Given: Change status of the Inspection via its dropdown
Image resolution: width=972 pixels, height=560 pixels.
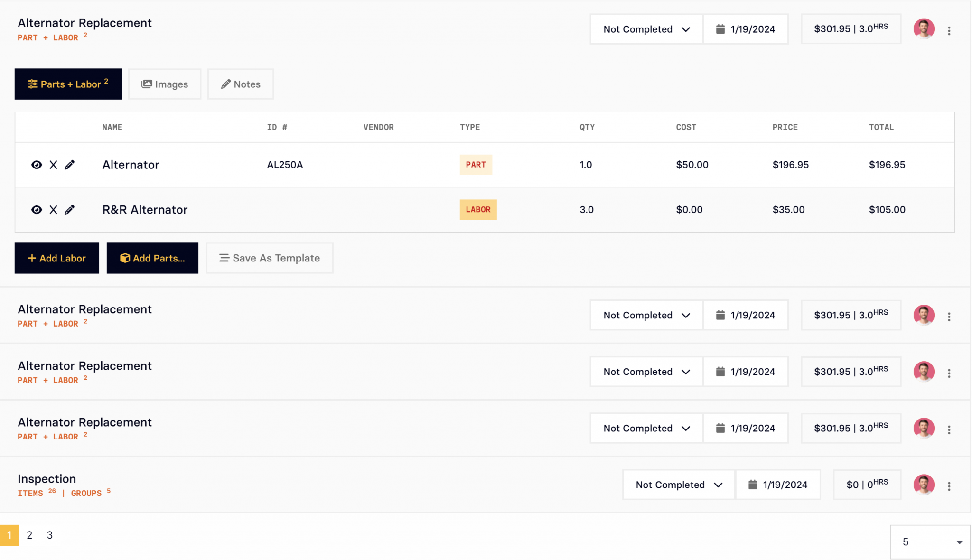Looking at the screenshot, I should pos(678,485).
